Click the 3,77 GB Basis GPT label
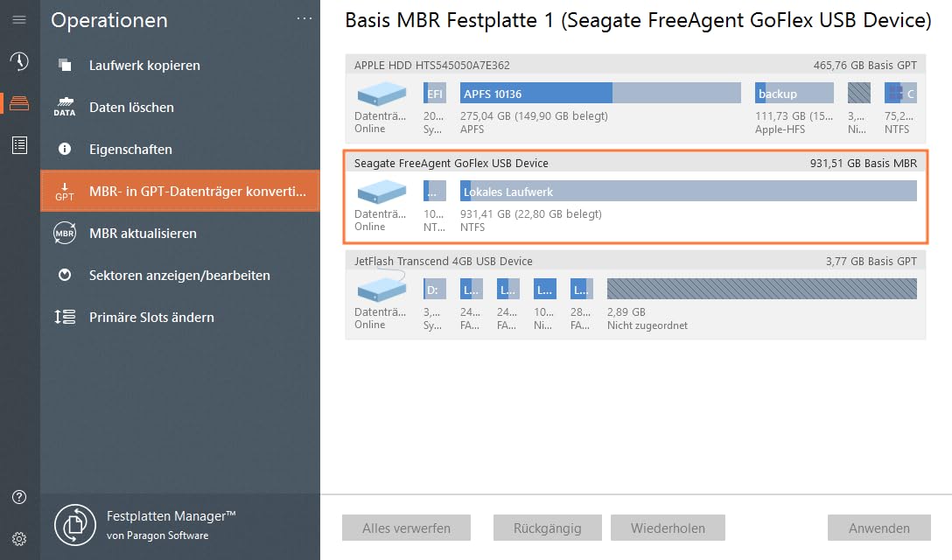This screenshot has height=560, width=952. (x=871, y=261)
